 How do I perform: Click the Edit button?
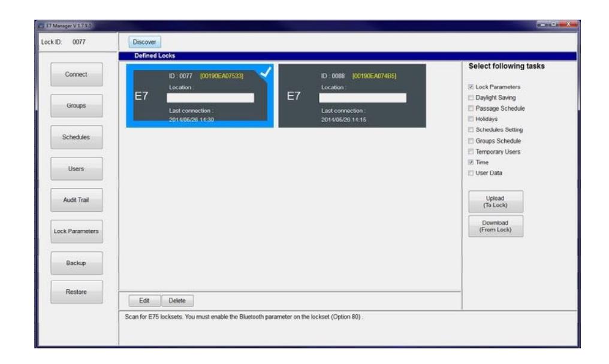(x=144, y=301)
